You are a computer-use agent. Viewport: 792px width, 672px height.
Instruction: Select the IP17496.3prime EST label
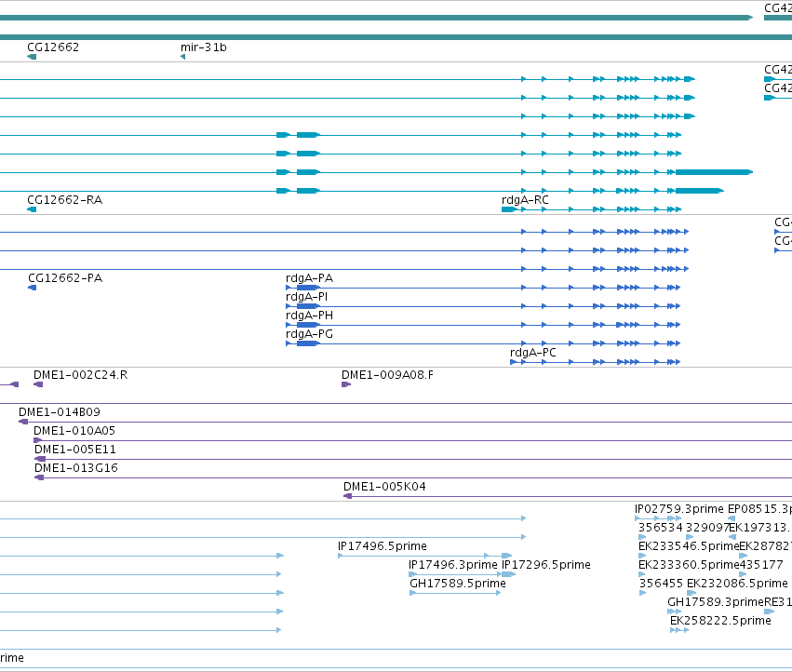pyautogui.click(x=453, y=565)
